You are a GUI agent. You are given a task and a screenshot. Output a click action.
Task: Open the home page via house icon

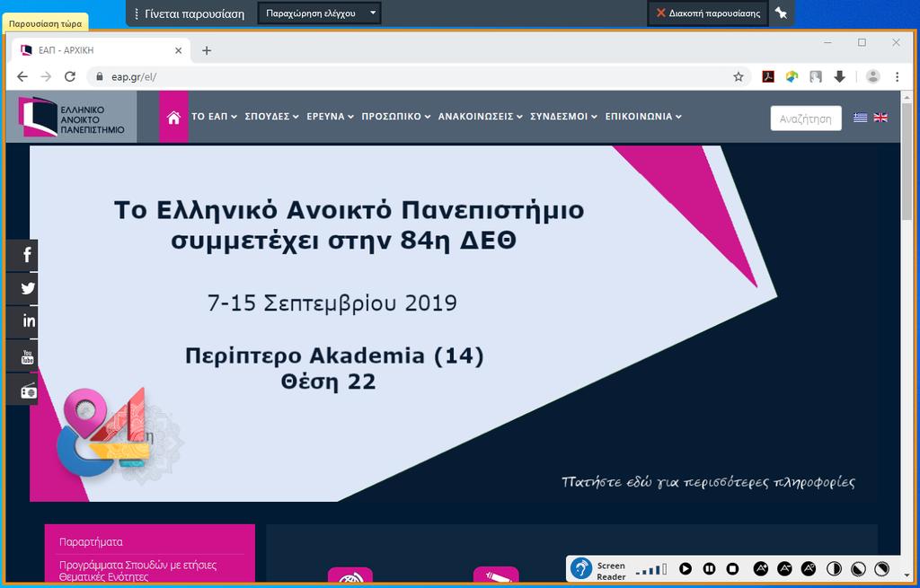[173, 117]
